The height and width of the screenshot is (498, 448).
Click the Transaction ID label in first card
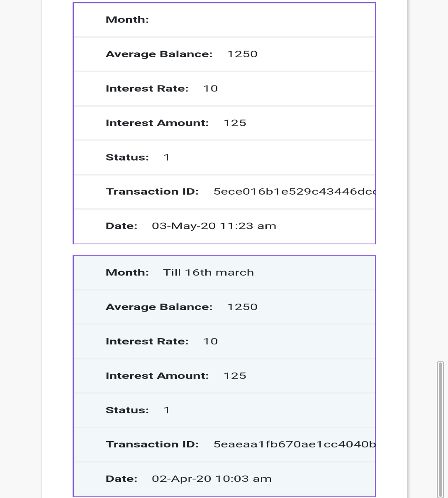pos(152,192)
